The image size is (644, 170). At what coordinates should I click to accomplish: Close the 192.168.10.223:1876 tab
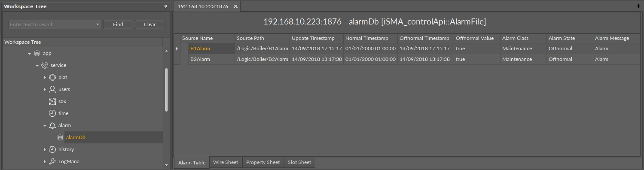235,6
